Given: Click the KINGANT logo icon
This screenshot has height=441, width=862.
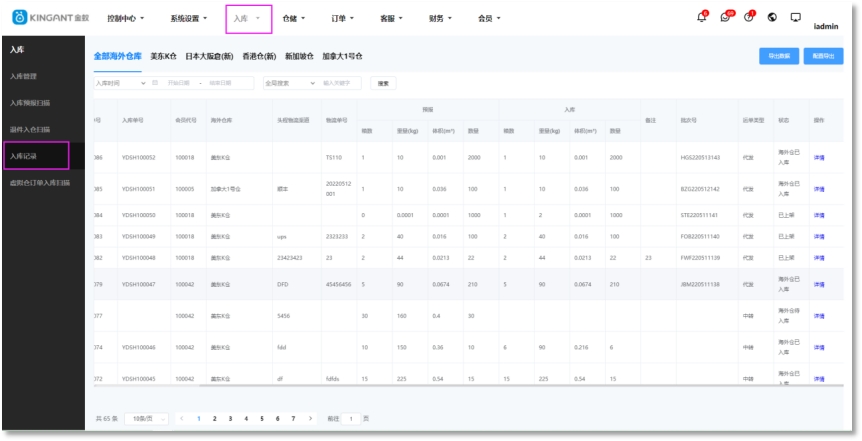Looking at the screenshot, I should 19,18.
